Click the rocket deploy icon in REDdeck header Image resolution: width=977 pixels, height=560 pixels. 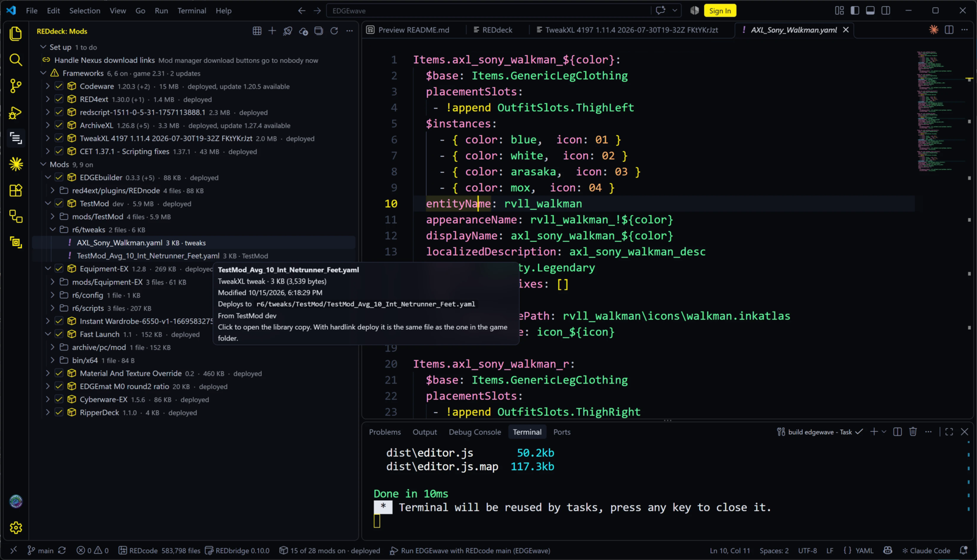(288, 31)
